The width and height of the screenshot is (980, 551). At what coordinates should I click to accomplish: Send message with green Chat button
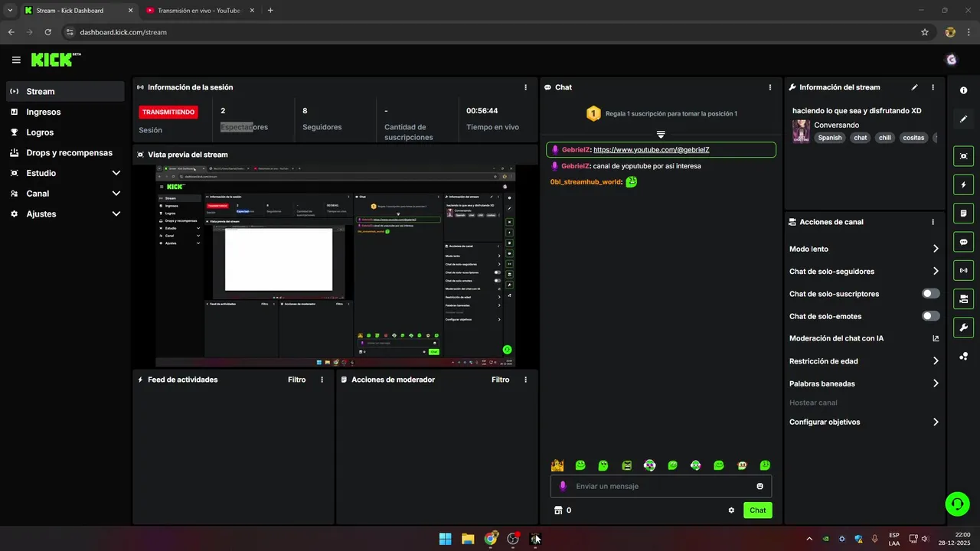[x=757, y=510]
